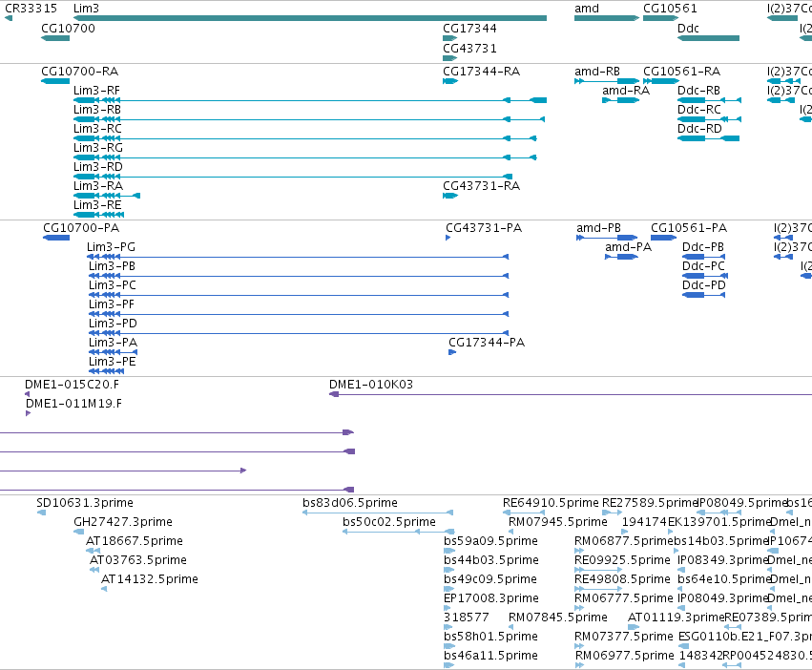Open the CG10700 gene feature label
Viewport: 812px width, 670px height.
(x=69, y=28)
